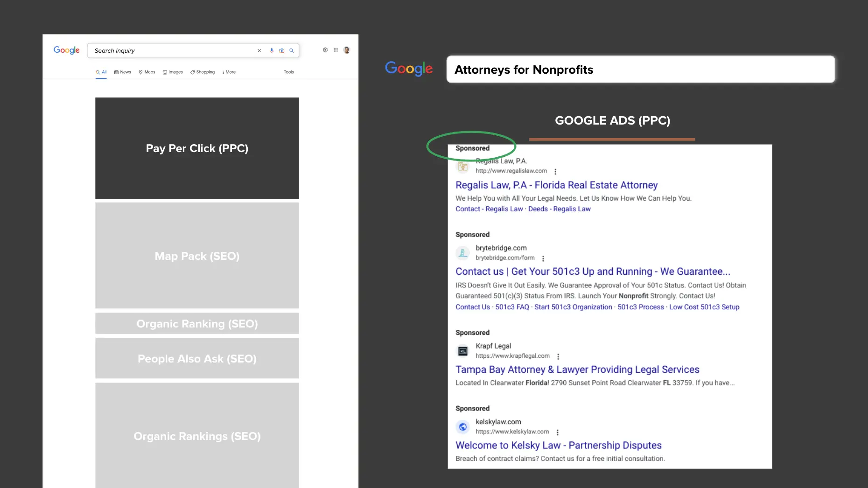868x488 pixels.
Task: Click the microphone voice search icon
Action: tap(272, 51)
